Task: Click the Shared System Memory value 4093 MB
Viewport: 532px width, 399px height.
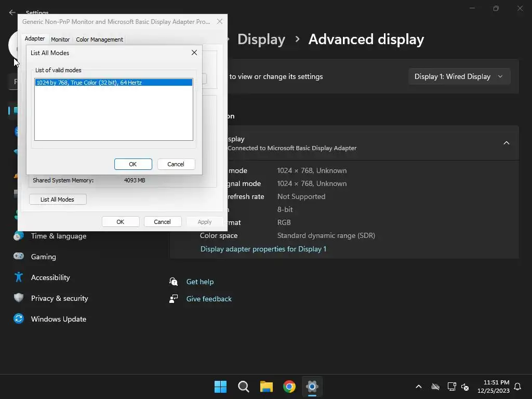Action: point(135,180)
